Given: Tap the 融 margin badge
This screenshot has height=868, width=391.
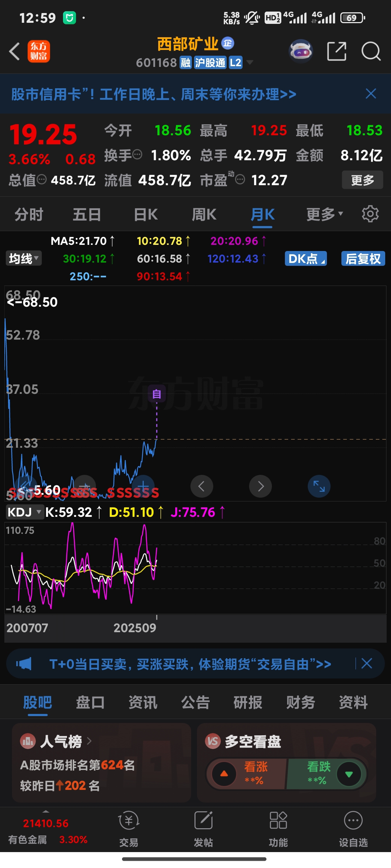Looking at the screenshot, I should 186,63.
